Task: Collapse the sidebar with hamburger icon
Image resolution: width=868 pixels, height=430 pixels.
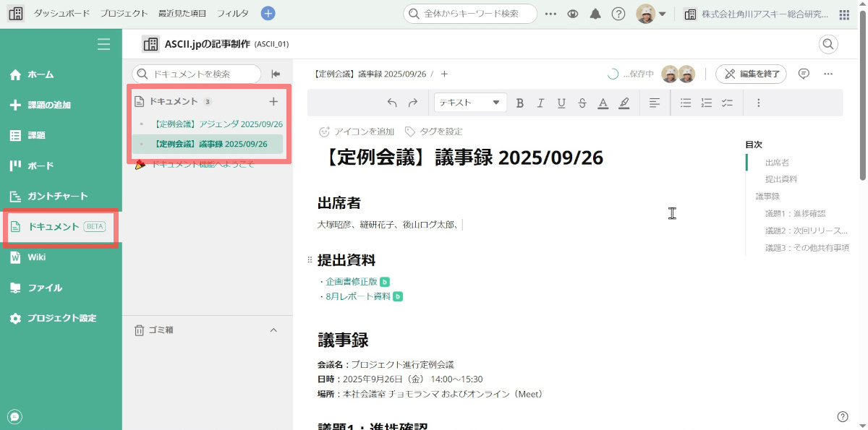Action: (x=103, y=44)
